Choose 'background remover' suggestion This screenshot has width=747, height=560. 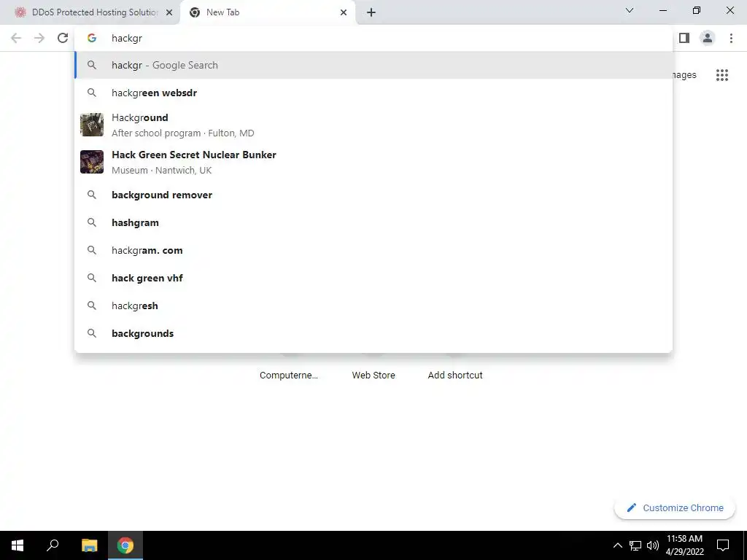[373, 195]
